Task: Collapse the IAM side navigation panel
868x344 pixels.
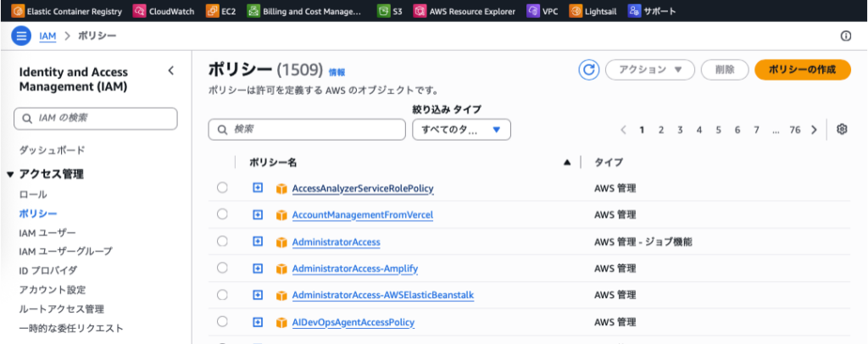Action: [x=170, y=70]
